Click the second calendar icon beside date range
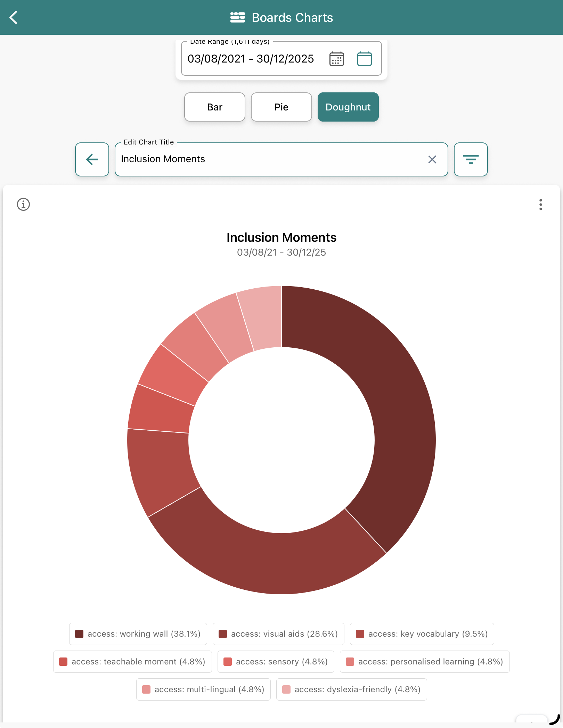 (x=364, y=59)
